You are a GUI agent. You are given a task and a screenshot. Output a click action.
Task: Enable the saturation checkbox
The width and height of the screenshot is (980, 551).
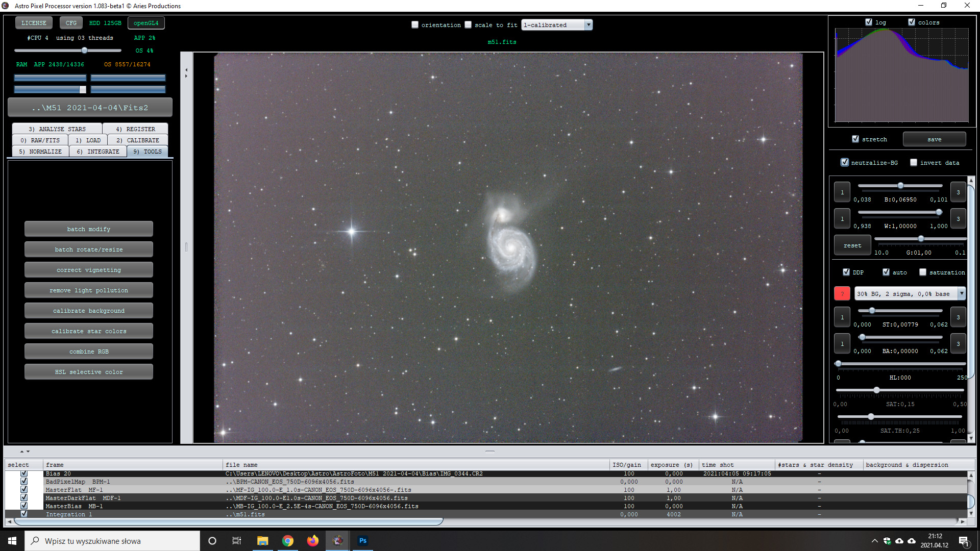[923, 272]
